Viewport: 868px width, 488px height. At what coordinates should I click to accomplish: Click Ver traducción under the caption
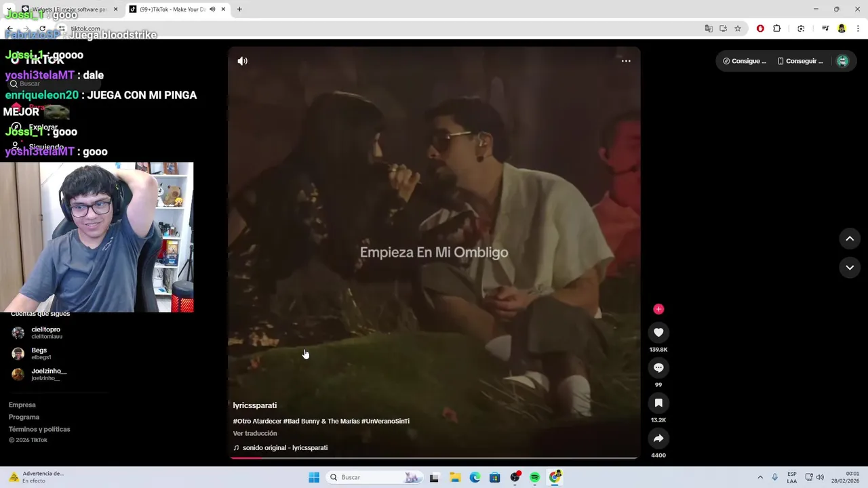point(255,433)
